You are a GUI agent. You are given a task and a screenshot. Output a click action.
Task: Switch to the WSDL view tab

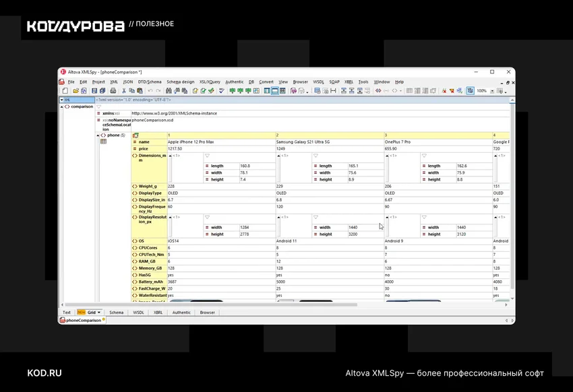(138, 313)
